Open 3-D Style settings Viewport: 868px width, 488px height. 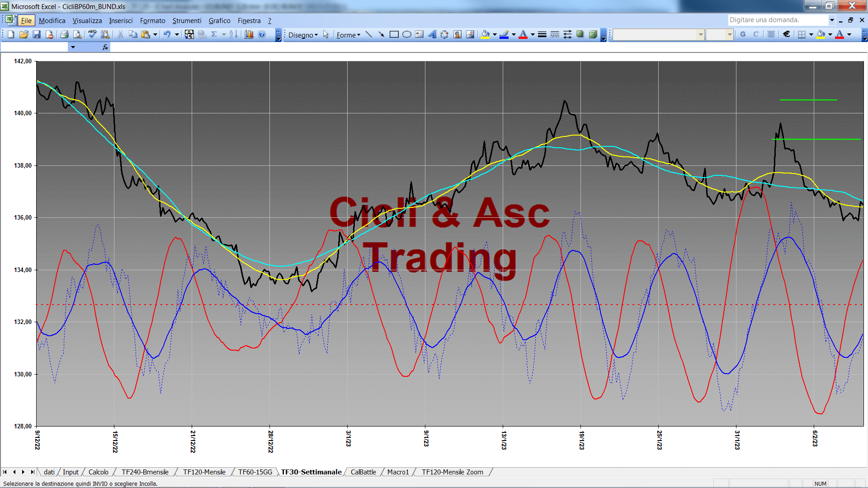593,34
